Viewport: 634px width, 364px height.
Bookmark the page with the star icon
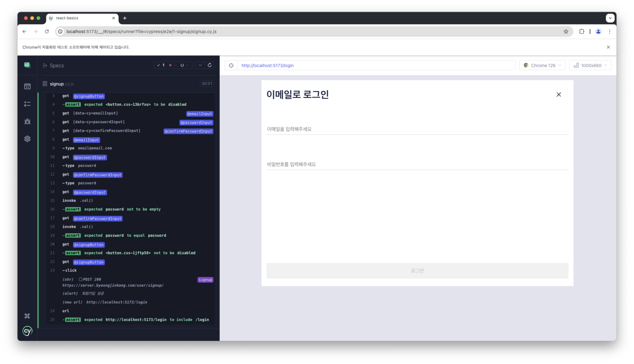pos(566,32)
